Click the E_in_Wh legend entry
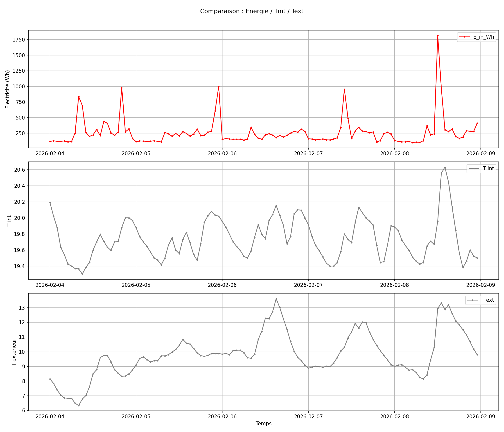 click(484, 37)
